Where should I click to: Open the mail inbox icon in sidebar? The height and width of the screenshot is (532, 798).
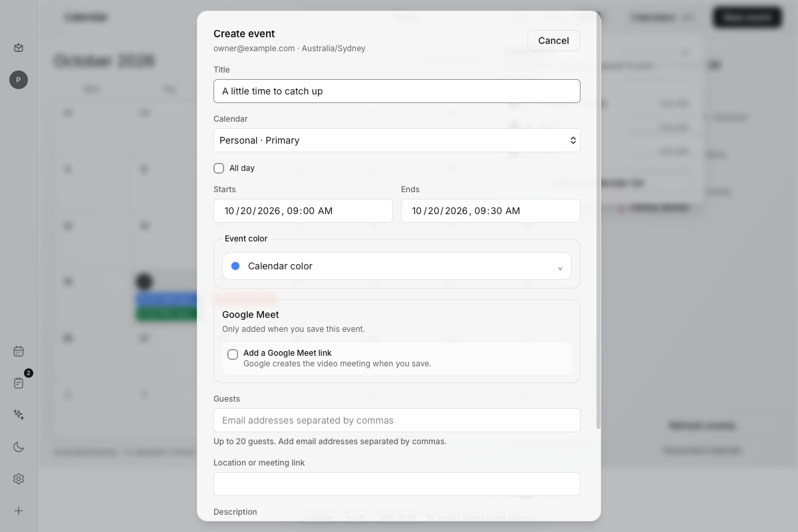pyautogui.click(x=19, y=48)
